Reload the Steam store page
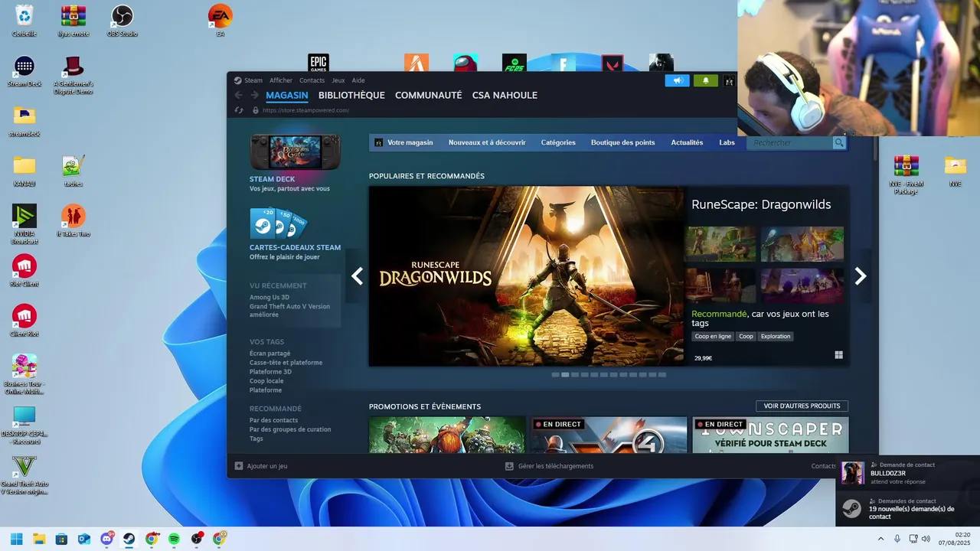The width and height of the screenshot is (980, 551). (239, 110)
